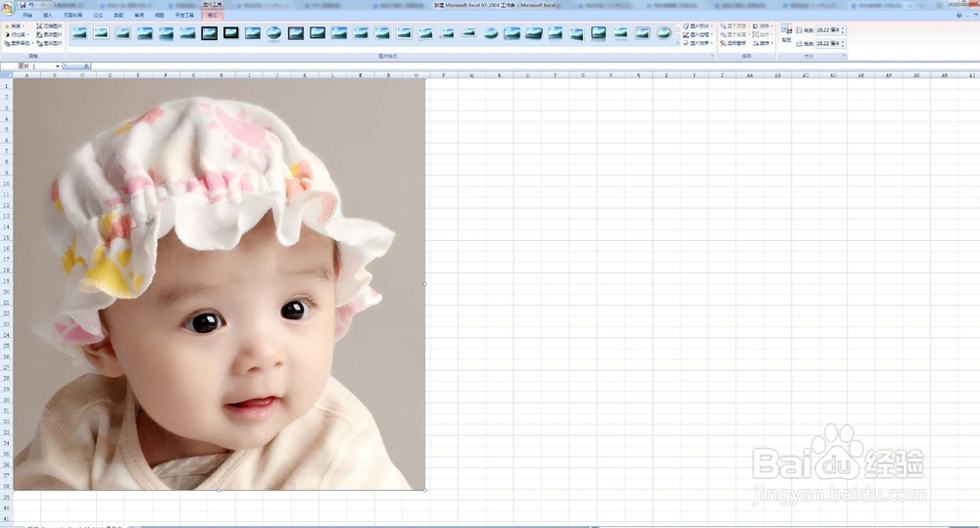The width and height of the screenshot is (980, 528).
Task: Switch to the 页面布局 (Page Layout) tab
Action: [73, 15]
